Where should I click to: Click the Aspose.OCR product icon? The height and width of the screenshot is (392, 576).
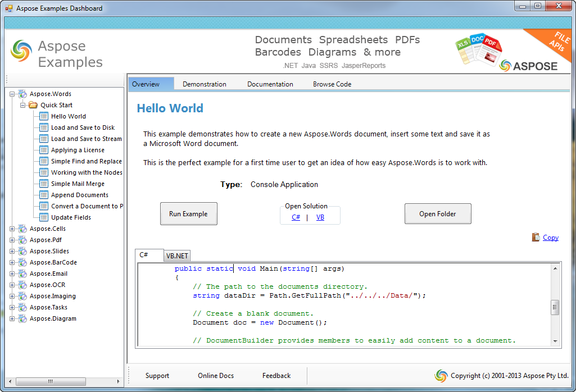(23, 285)
